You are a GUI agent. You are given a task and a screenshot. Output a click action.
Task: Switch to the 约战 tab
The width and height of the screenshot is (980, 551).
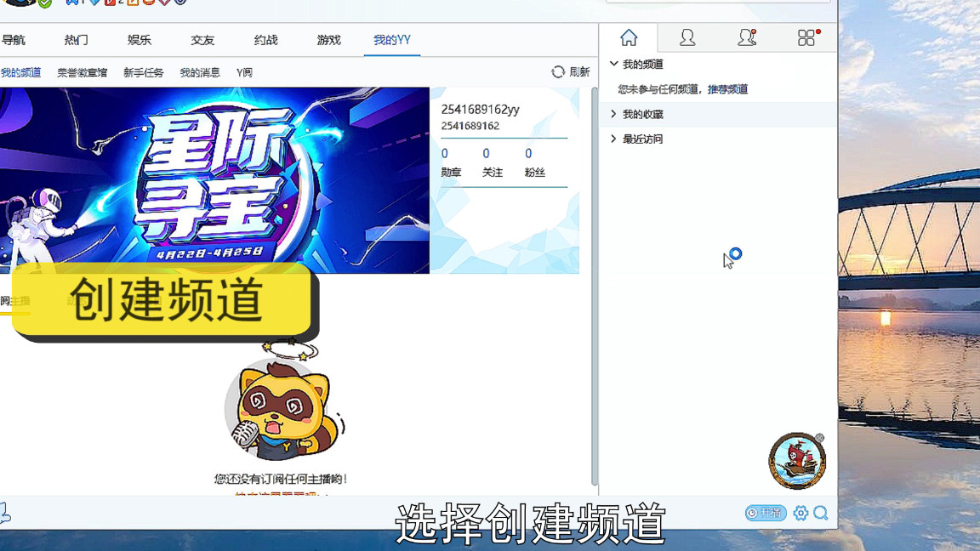click(x=265, y=40)
